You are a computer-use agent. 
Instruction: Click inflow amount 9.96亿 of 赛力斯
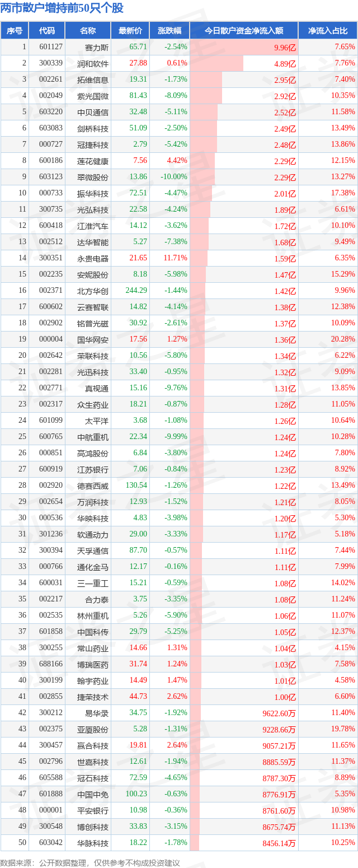[285, 48]
